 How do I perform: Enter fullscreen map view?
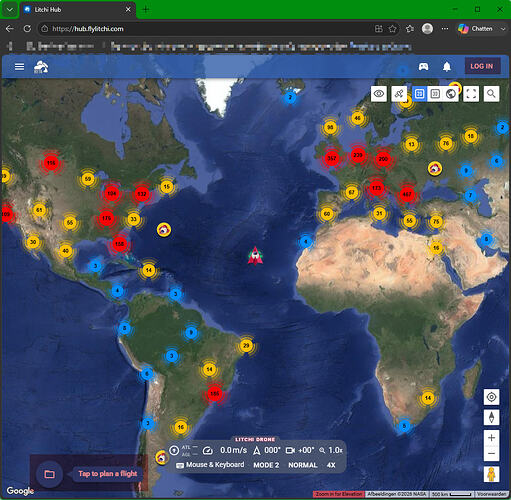click(471, 94)
